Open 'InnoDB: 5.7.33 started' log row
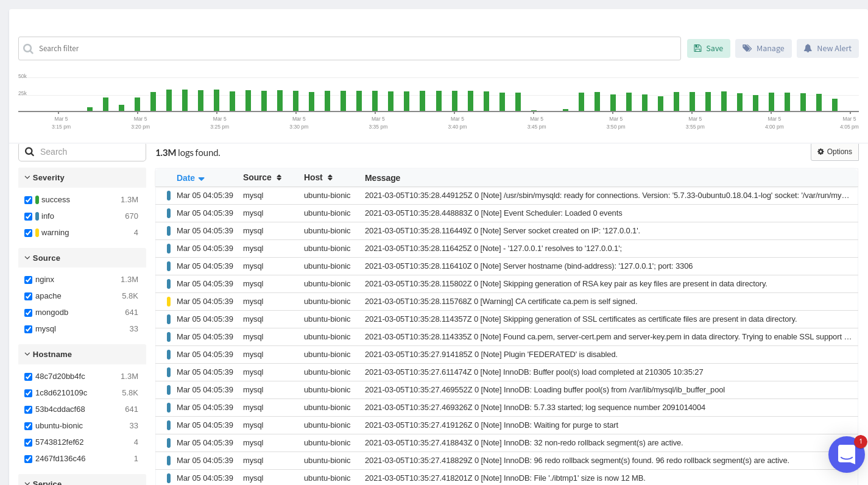The width and height of the screenshot is (868, 485). point(506,408)
